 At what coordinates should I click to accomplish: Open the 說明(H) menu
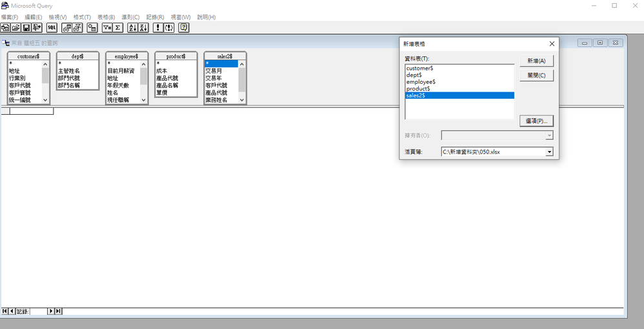pos(206,17)
